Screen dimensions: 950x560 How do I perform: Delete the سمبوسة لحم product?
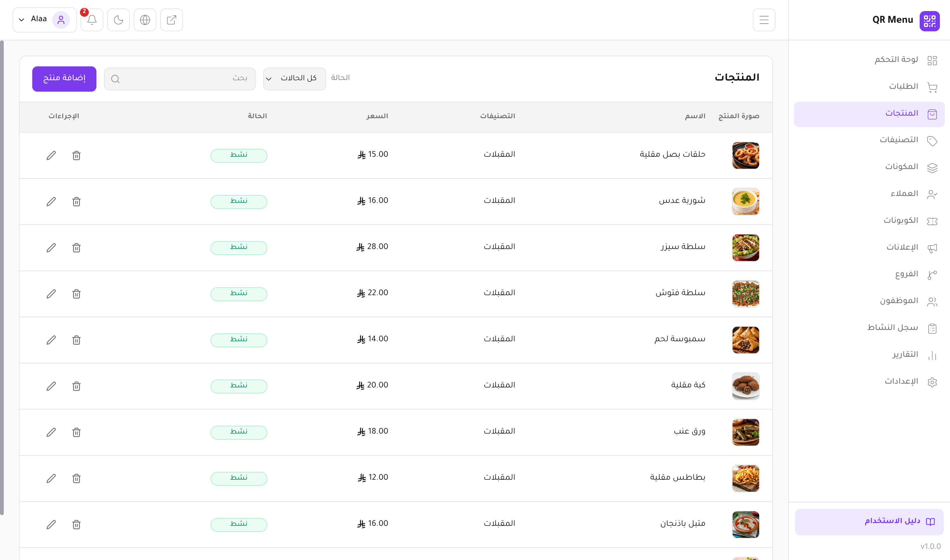[76, 340]
